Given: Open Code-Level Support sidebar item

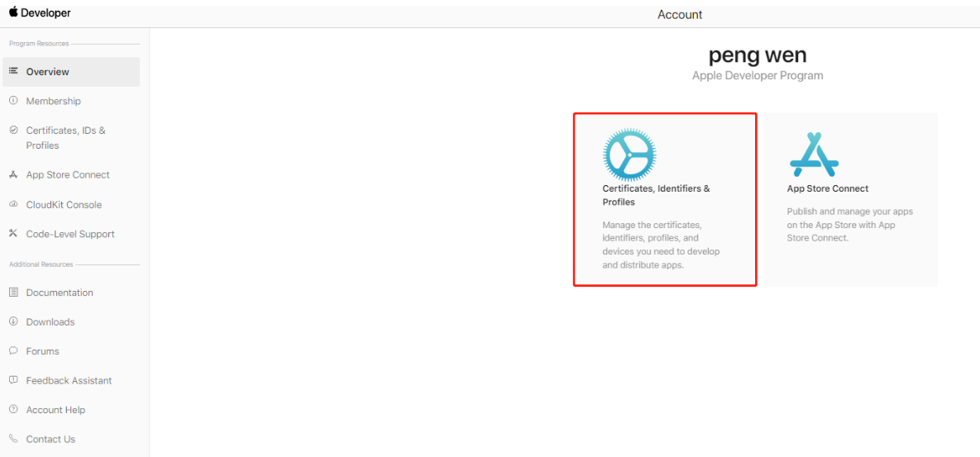Looking at the screenshot, I should 71,234.
